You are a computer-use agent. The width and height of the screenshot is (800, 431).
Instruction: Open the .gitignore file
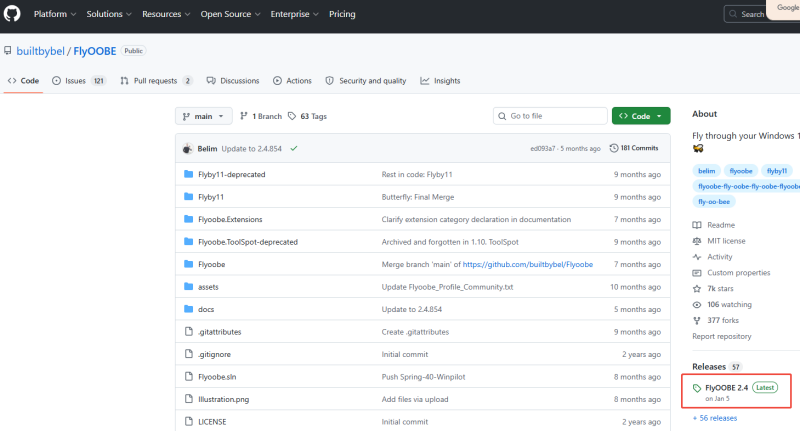tap(214, 354)
